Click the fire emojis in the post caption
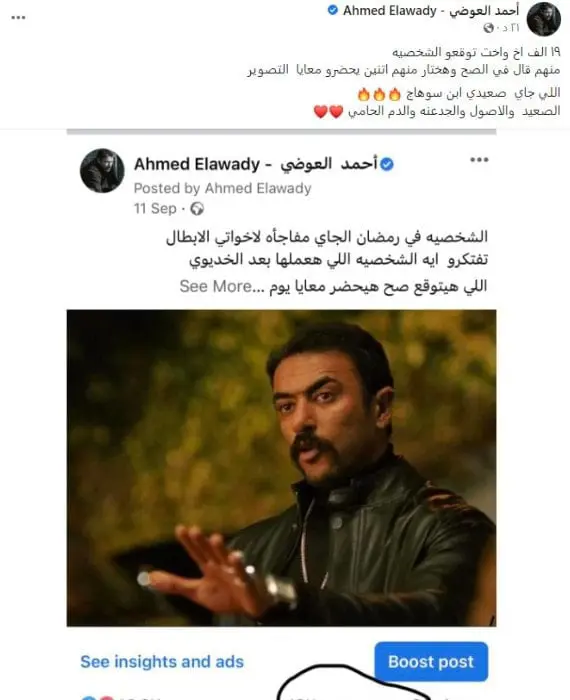The width and height of the screenshot is (570, 700). pyautogui.click(x=379, y=94)
